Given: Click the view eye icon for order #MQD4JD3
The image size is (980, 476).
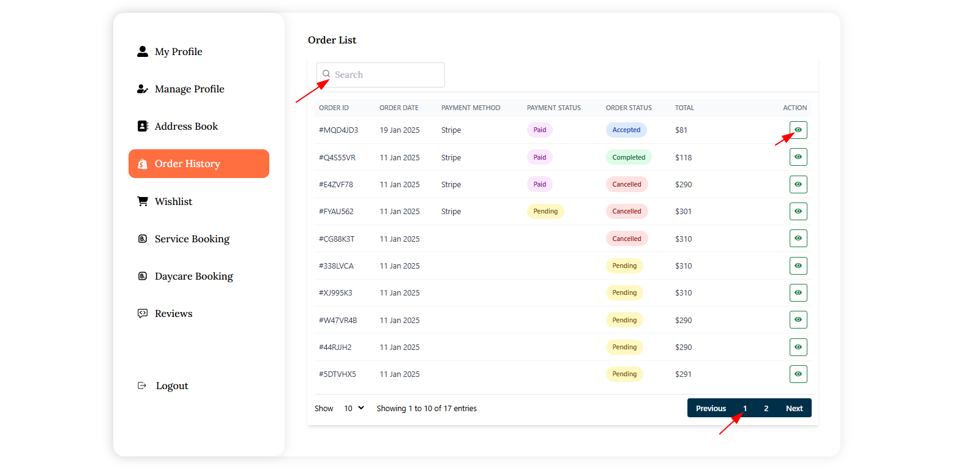Looking at the screenshot, I should (798, 130).
